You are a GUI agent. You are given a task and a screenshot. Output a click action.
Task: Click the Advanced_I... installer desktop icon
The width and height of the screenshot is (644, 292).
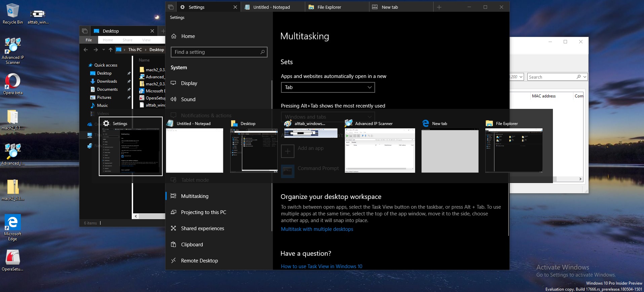pyautogui.click(x=12, y=154)
